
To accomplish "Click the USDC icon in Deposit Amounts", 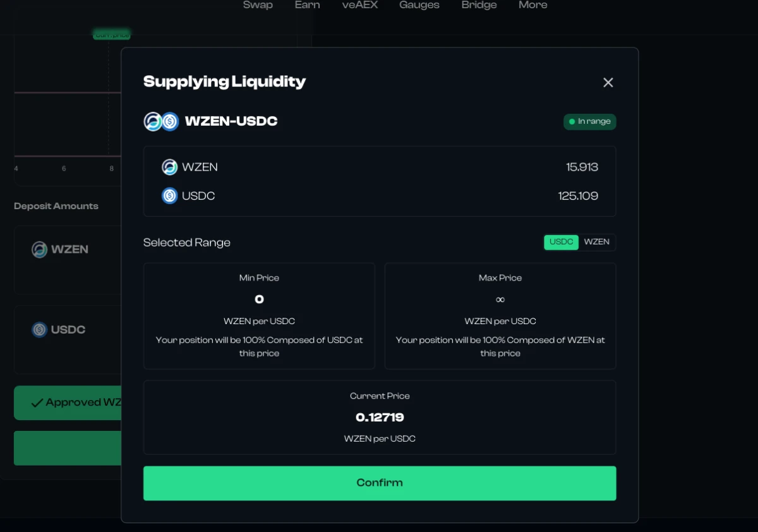I will point(39,330).
